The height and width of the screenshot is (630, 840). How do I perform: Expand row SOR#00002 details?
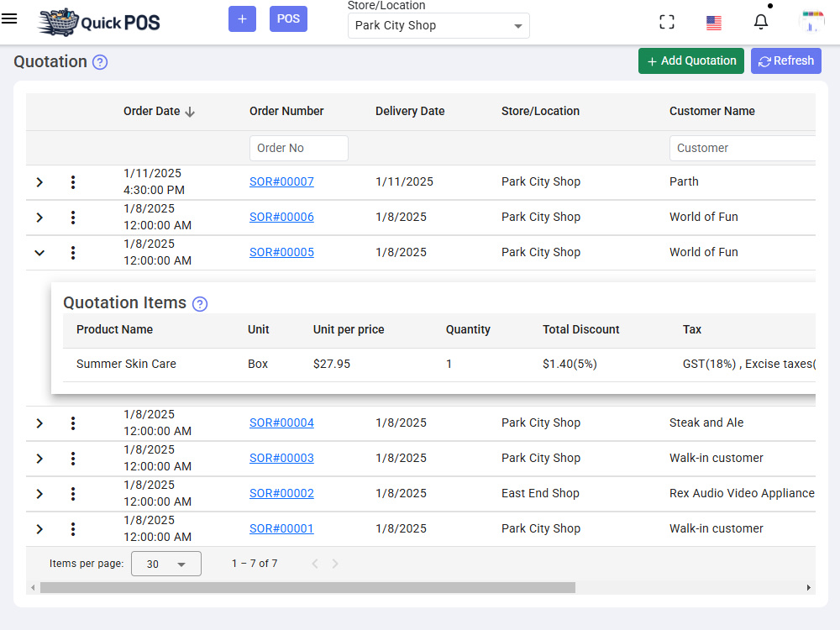pyautogui.click(x=39, y=494)
